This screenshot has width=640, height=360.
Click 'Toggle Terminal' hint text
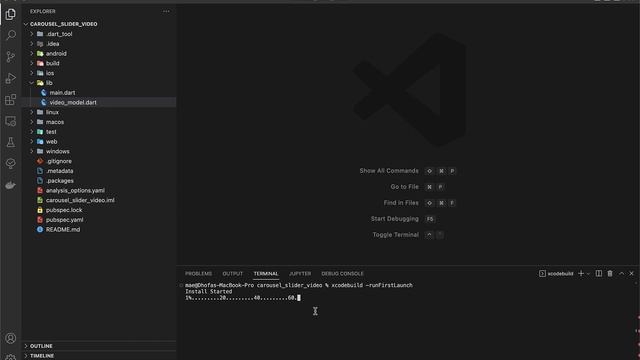[395, 235]
